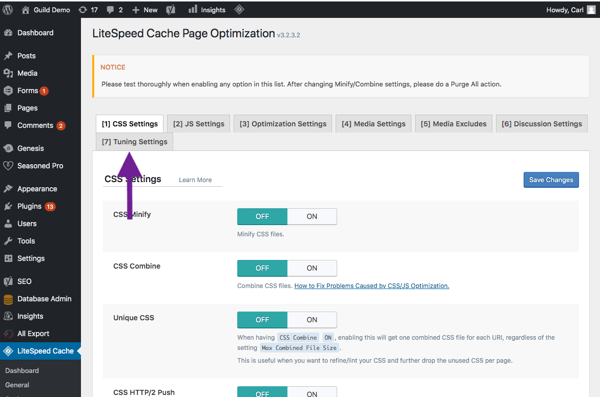600x397 pixels.
Task: Open the Posts menu label in sidebar
Action: click(x=26, y=56)
